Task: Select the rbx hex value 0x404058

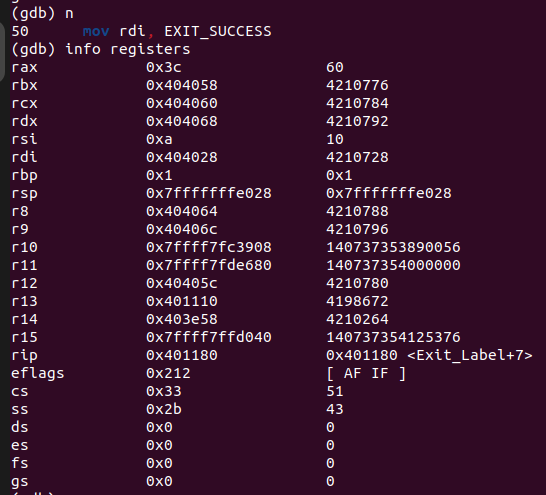Action: [x=182, y=85]
